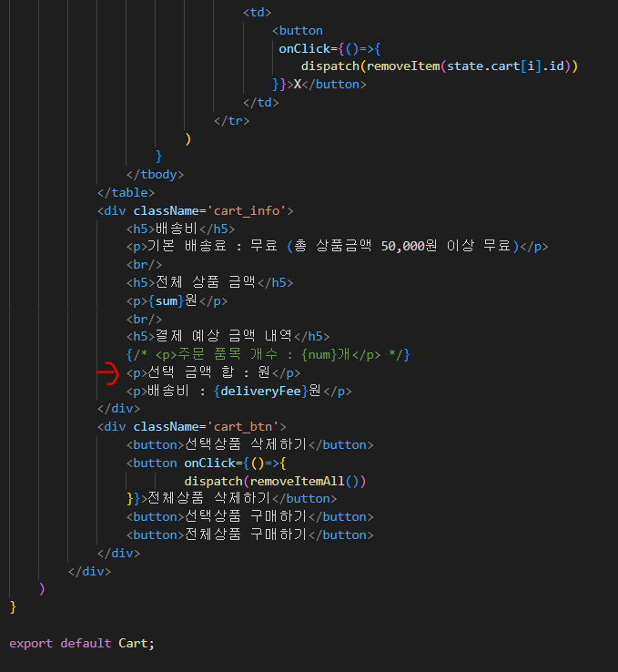Click the export keyword on the last line
The height and width of the screenshot is (672, 618).
[31, 643]
